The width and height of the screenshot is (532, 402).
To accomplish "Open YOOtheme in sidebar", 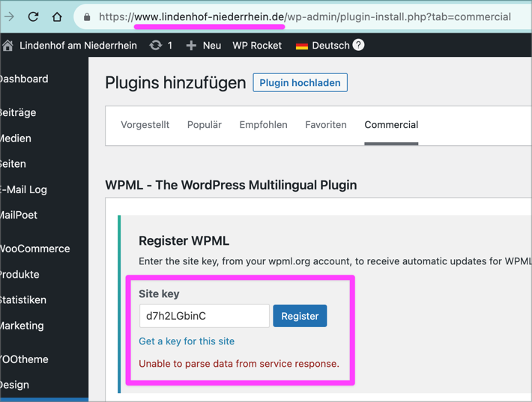I will (24, 359).
